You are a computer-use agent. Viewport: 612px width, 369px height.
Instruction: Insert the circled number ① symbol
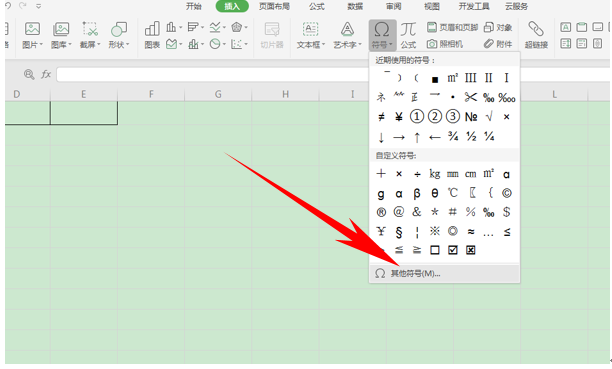416,116
